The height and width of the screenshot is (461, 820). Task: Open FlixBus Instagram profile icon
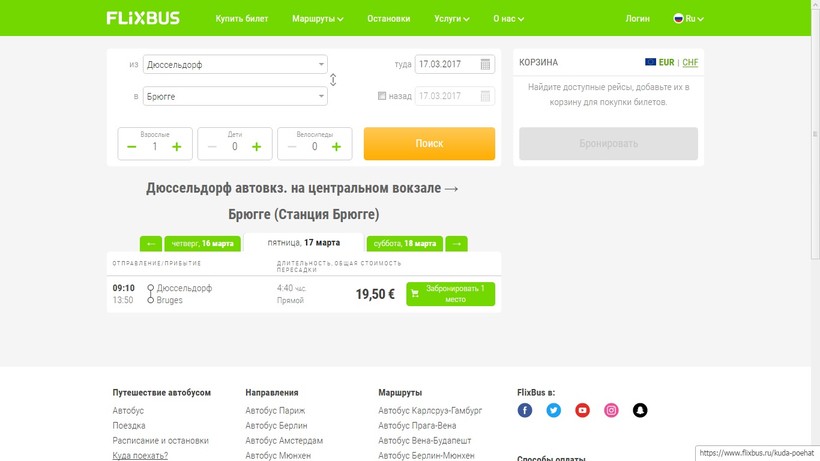(x=611, y=410)
